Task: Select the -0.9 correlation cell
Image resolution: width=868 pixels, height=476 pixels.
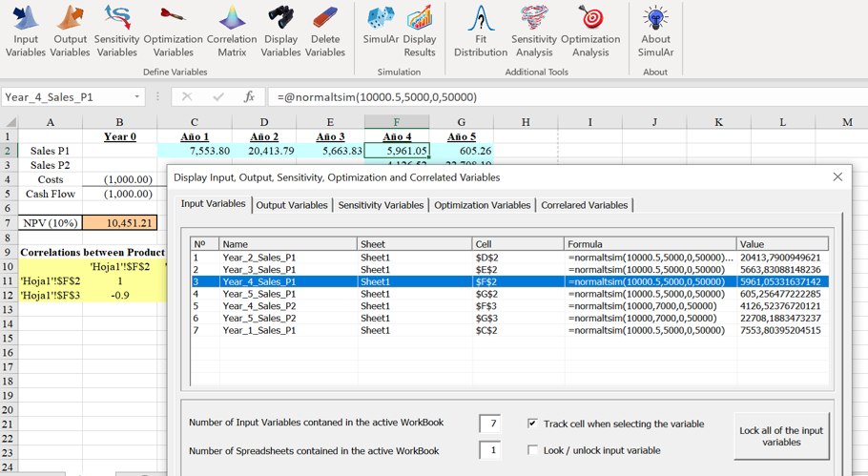Action: coord(119,295)
